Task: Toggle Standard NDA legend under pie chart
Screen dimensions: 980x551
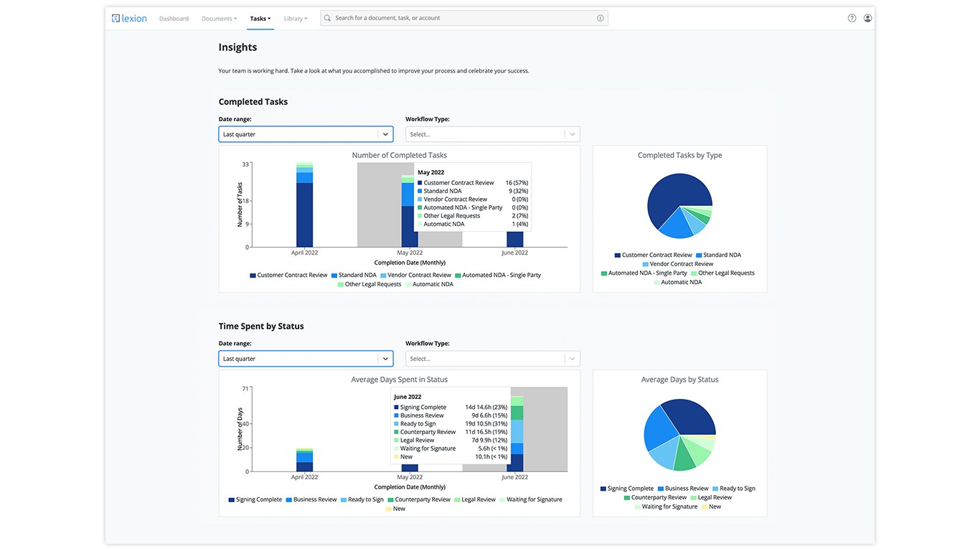Action: coord(717,255)
